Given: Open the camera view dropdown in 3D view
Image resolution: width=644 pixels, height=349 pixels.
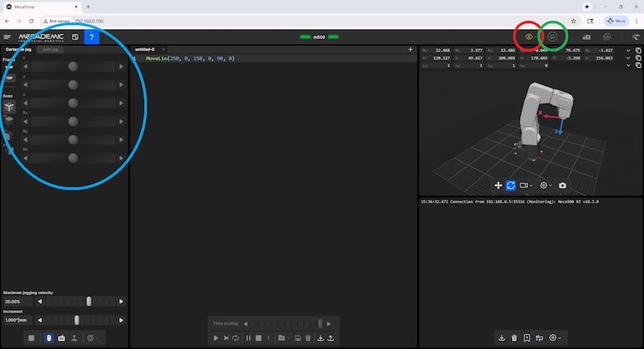Looking at the screenshot, I should (x=526, y=186).
